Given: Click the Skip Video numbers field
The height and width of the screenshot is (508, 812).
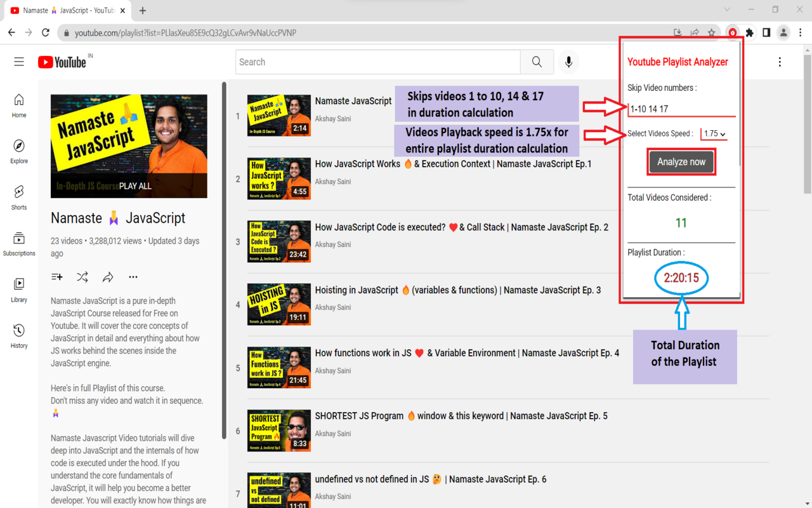Looking at the screenshot, I should click(x=681, y=109).
